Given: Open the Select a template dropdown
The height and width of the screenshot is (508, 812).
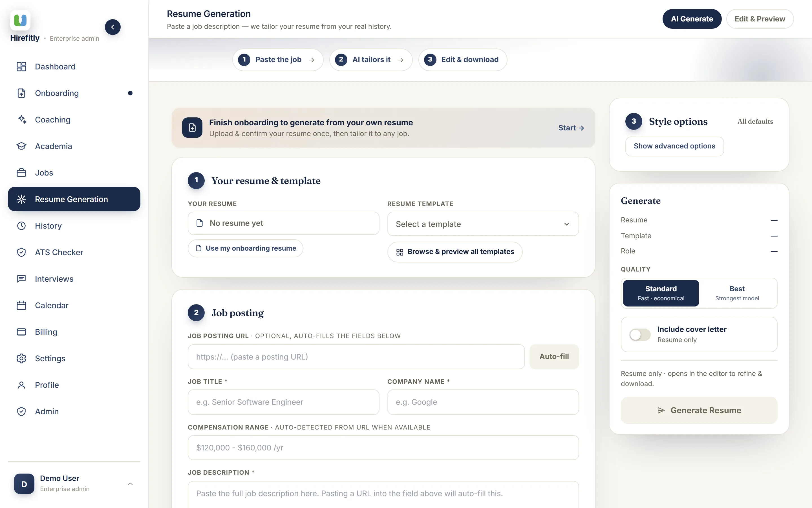Looking at the screenshot, I should tap(483, 224).
